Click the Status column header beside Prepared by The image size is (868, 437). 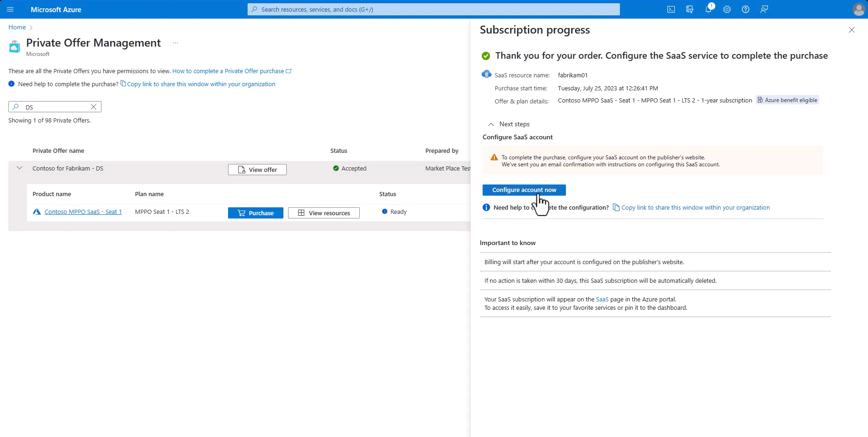click(x=339, y=151)
